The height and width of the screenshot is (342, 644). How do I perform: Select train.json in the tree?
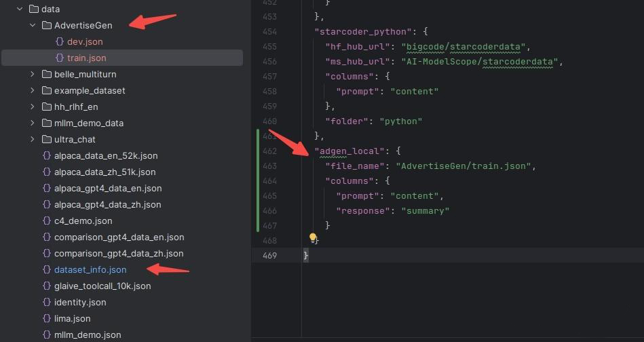point(87,58)
